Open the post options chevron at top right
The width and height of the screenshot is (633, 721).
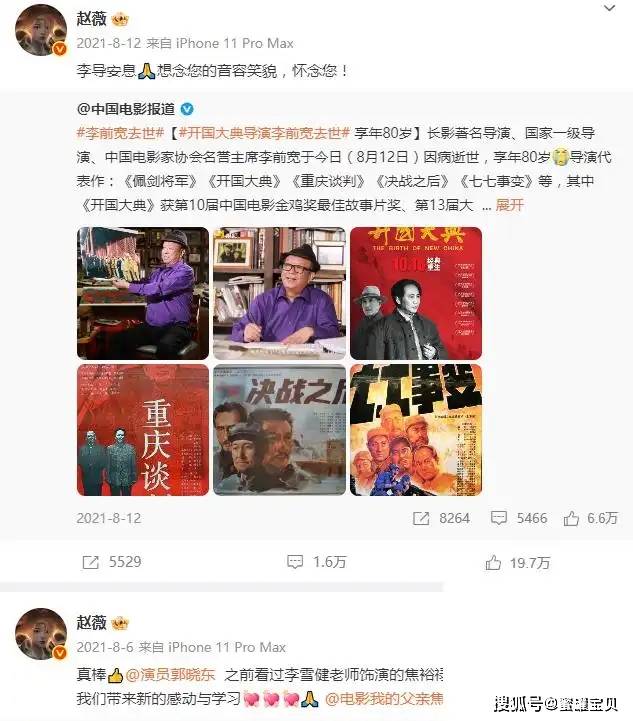609,8
